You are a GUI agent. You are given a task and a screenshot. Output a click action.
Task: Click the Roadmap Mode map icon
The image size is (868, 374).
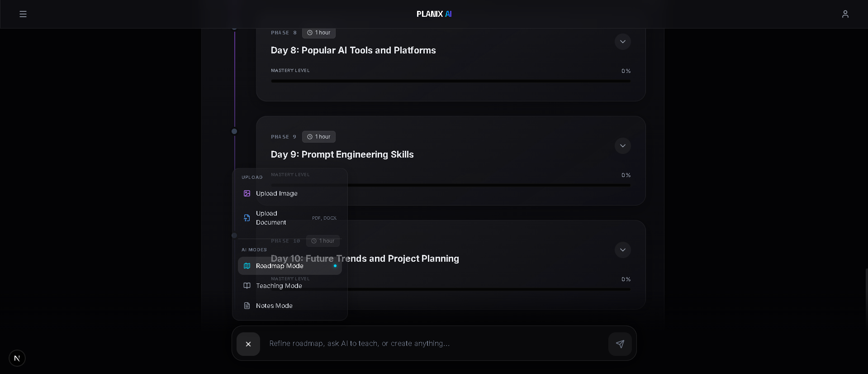tap(247, 266)
